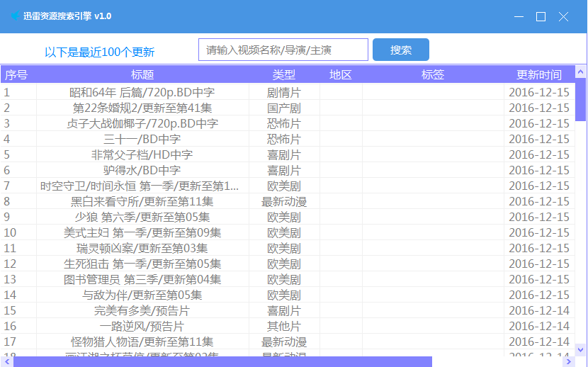Click the 更新时间 column header
The height and width of the screenshot is (367, 588).
[538, 74]
